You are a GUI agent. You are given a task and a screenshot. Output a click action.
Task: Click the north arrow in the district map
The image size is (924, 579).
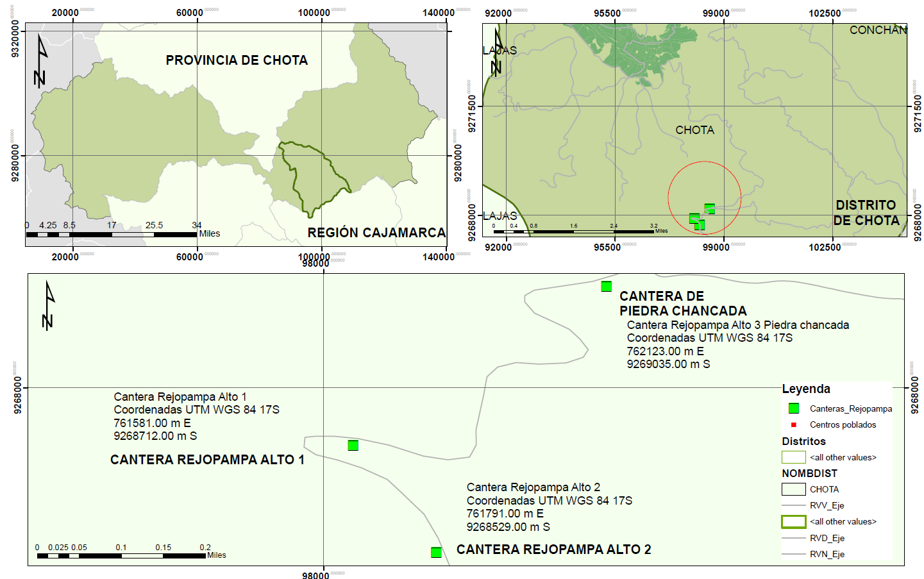tap(497, 53)
